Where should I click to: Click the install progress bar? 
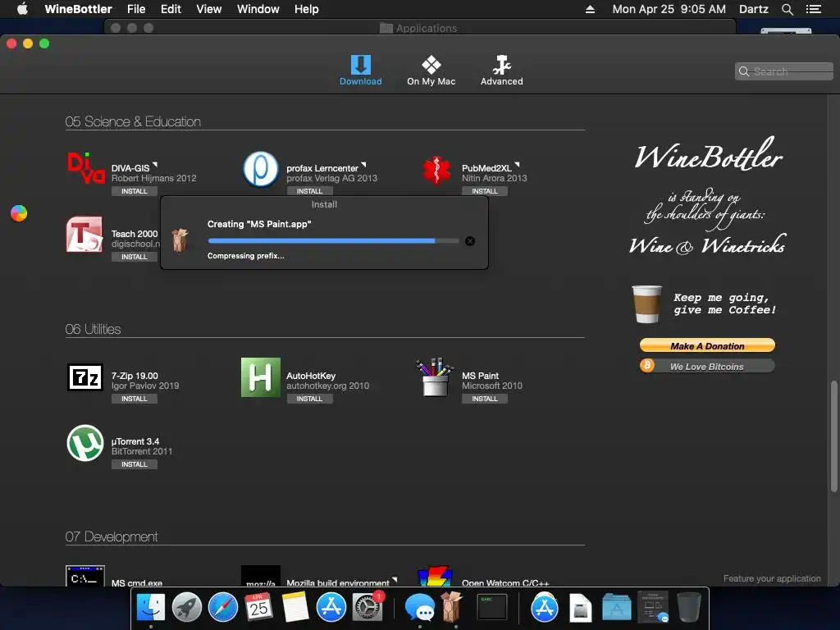[x=333, y=241]
